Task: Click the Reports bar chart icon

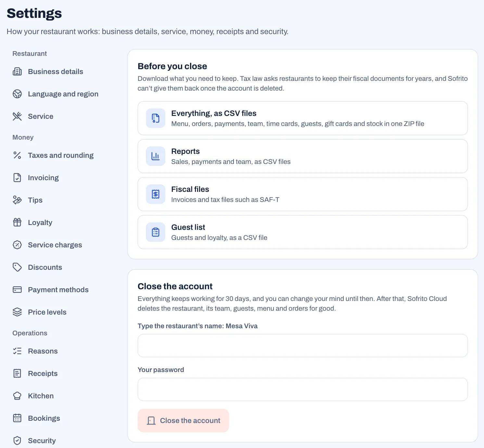Action: (x=156, y=156)
